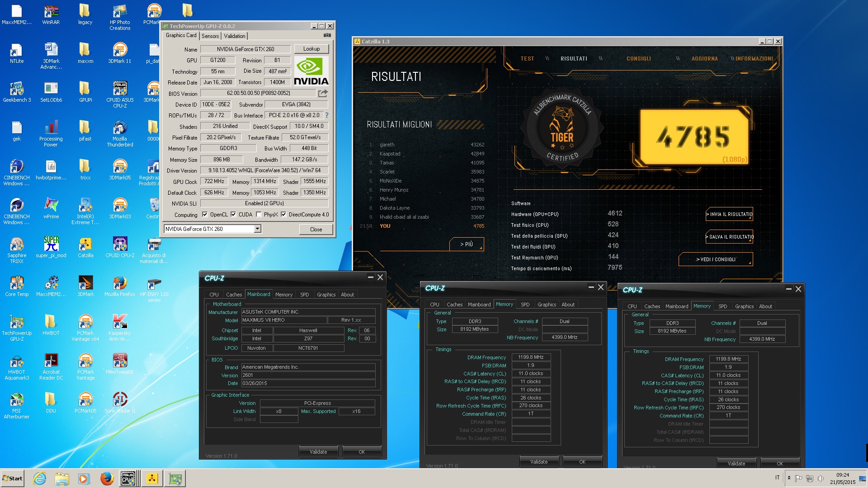Image resolution: width=868 pixels, height=488 pixels.
Task: Open Windows Explorer from taskbar
Action: click(62, 479)
